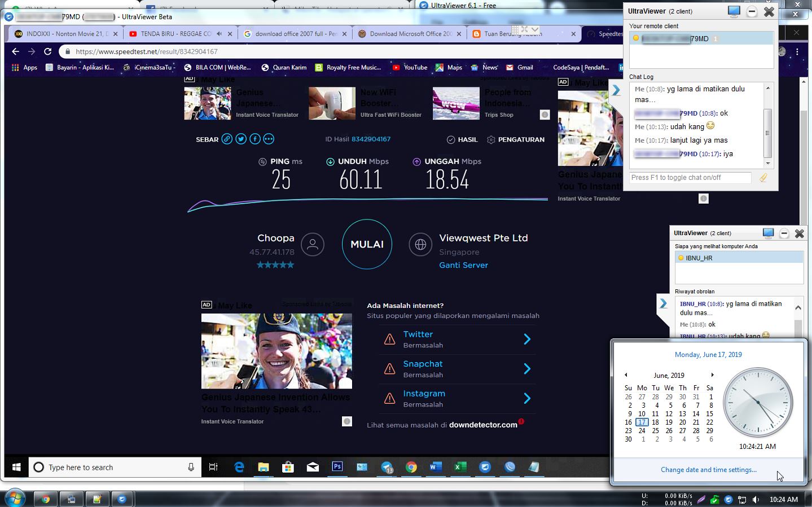Open Word on remote taskbar

click(x=436, y=467)
